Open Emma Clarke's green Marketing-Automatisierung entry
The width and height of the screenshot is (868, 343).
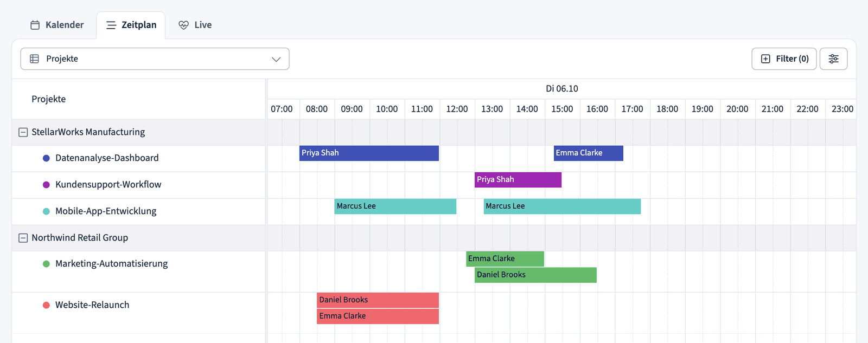(505, 259)
